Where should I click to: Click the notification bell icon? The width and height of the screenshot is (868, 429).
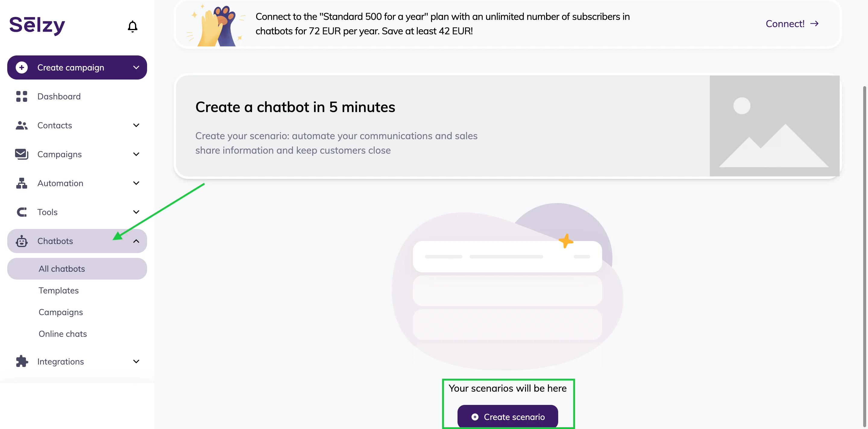click(x=132, y=26)
